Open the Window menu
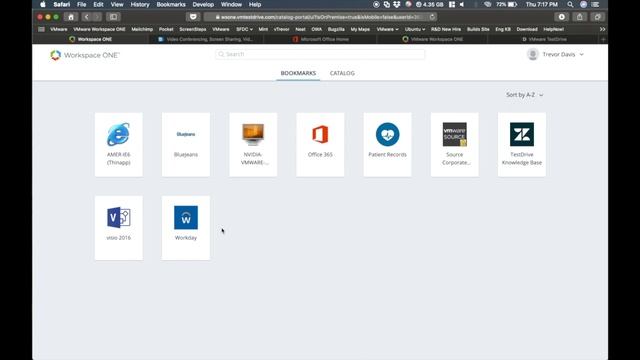The image size is (640, 360). tap(231, 4)
